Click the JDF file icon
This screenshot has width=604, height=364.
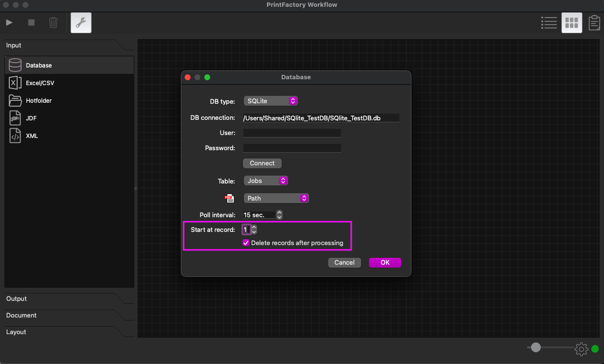(x=15, y=118)
